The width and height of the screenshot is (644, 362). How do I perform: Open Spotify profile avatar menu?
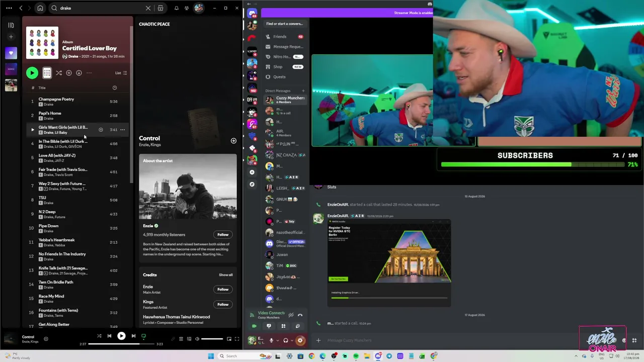coord(199,8)
